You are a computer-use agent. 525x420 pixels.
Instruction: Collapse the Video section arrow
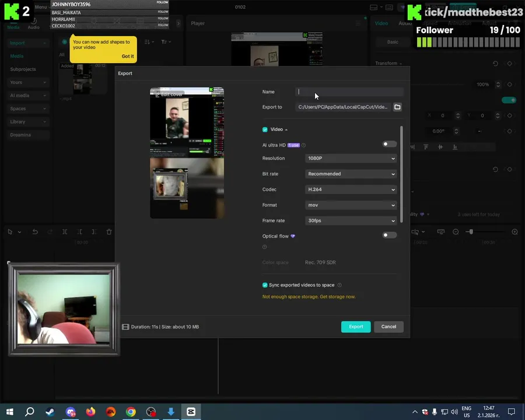[286, 129]
